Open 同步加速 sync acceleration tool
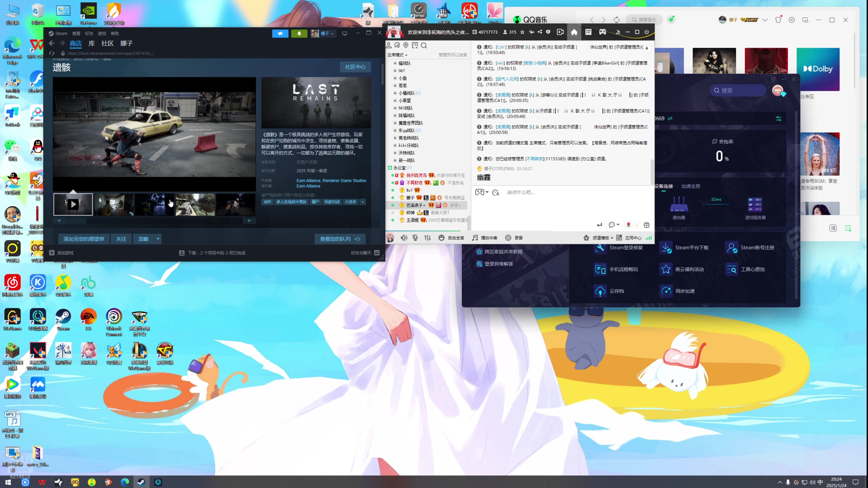Viewport: 868px width, 488px height. (677, 291)
